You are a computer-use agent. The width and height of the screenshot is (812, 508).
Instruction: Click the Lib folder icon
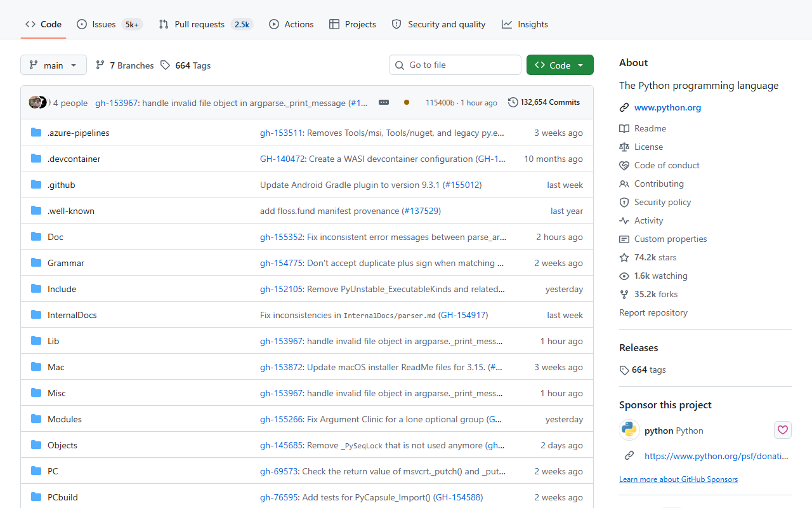coord(36,341)
